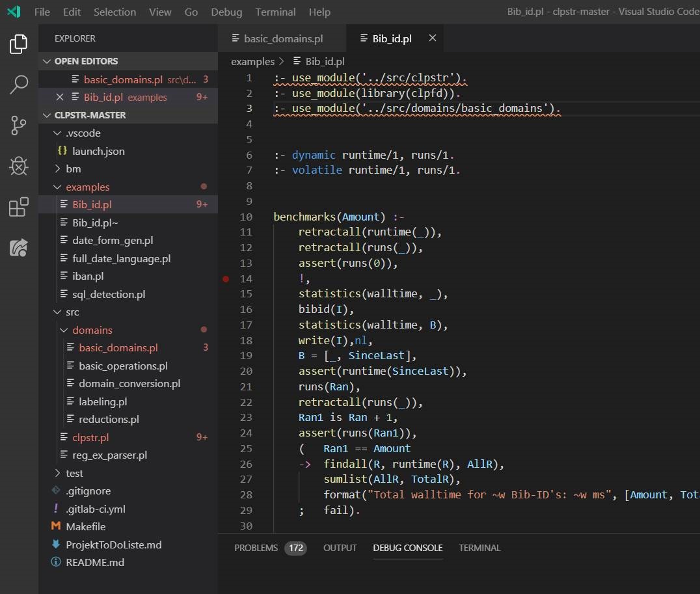This screenshot has height=594, width=700.
Task: Click the examples breadcrumb above the editor
Action: coord(253,61)
